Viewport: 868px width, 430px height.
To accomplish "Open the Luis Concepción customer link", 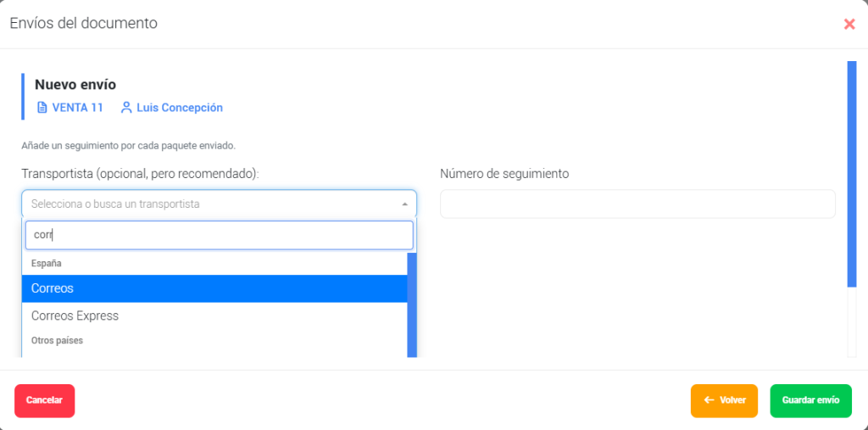I will [180, 108].
